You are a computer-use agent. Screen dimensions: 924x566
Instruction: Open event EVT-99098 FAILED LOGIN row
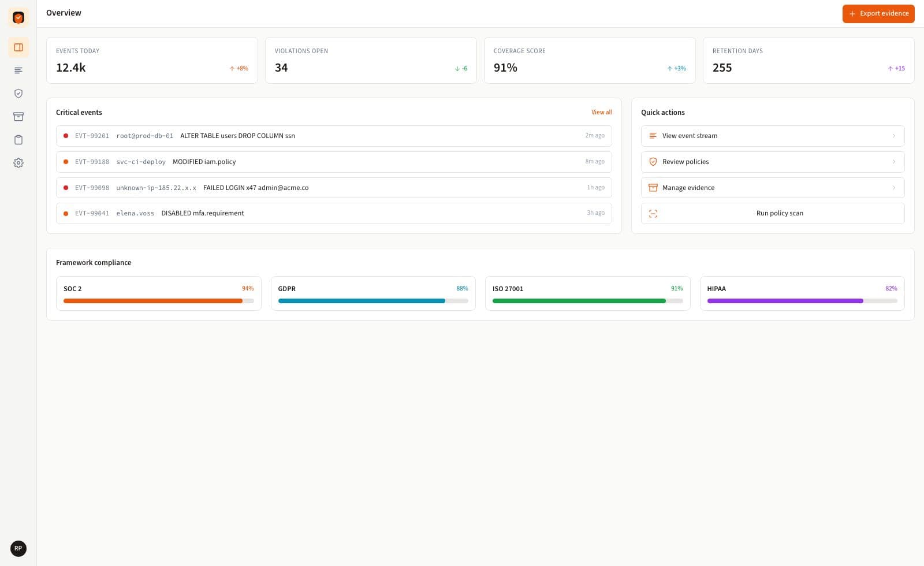tap(334, 188)
